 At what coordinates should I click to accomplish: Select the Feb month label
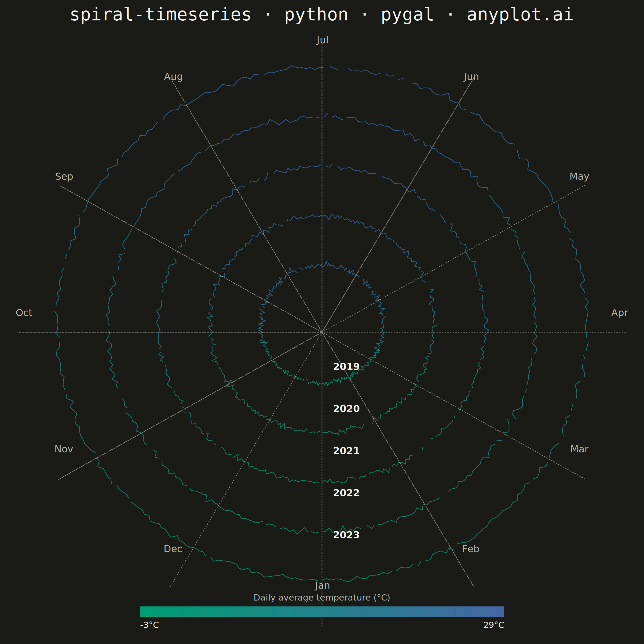coord(470,549)
